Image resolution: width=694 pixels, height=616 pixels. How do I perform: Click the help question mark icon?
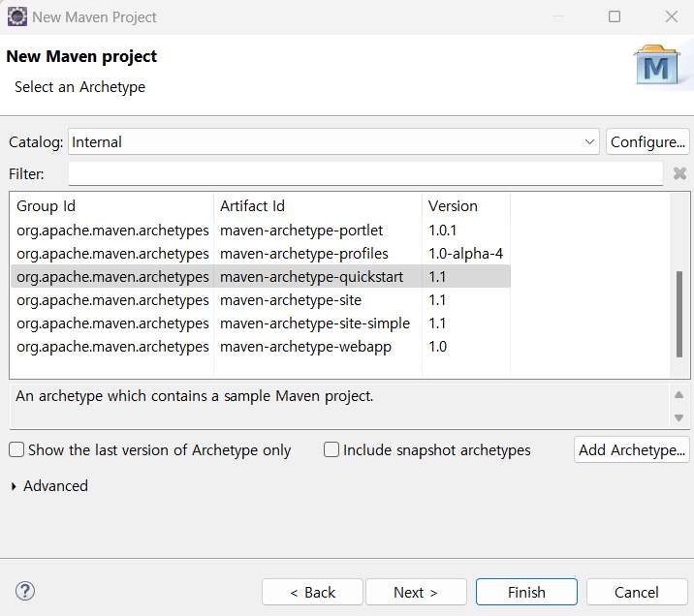tap(25, 591)
